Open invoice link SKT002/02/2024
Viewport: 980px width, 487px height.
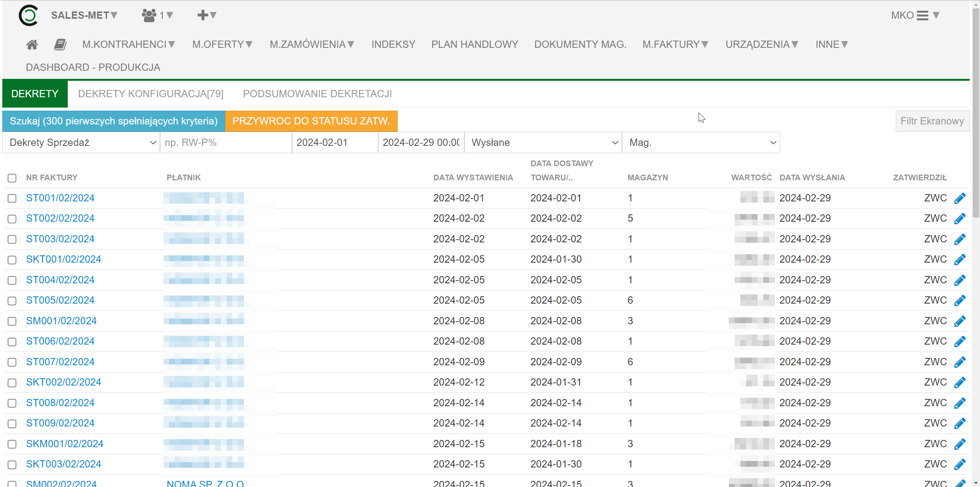(x=64, y=382)
